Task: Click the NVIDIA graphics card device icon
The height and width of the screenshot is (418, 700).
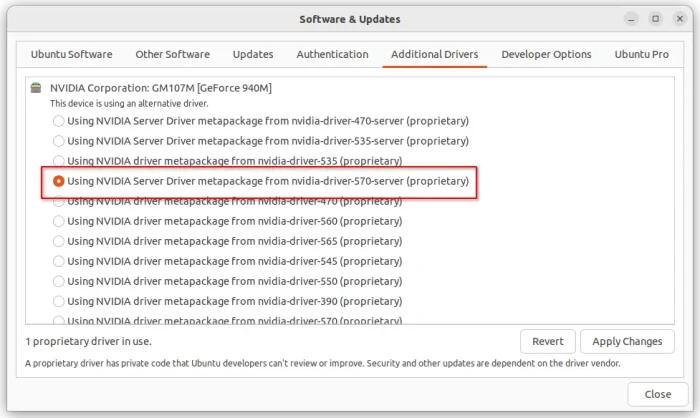Action: coord(36,88)
